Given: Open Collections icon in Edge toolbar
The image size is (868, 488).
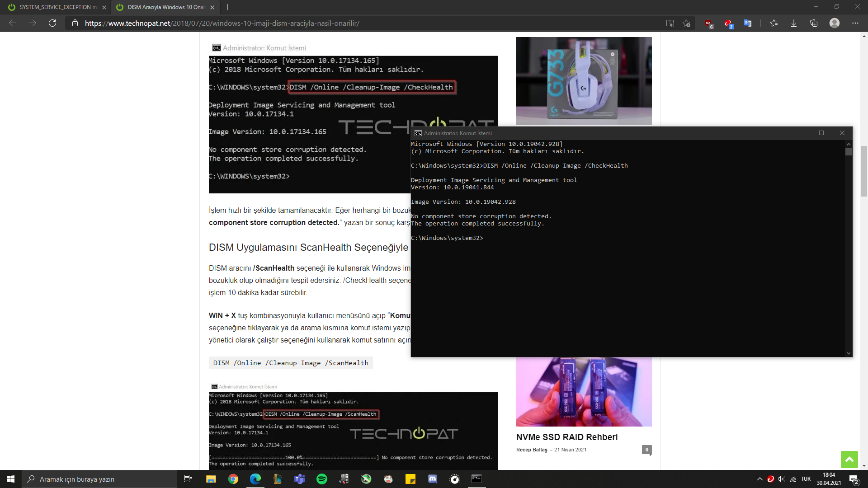Looking at the screenshot, I should [x=814, y=23].
